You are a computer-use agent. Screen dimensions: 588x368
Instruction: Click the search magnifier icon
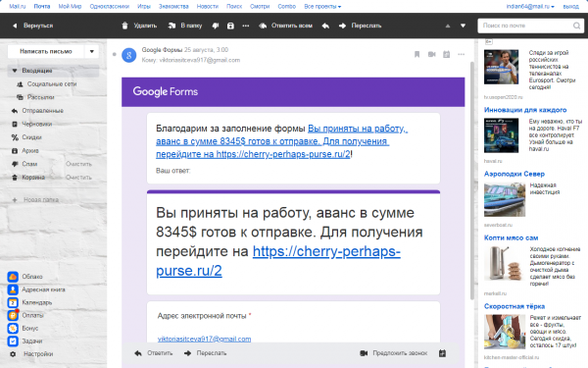[576, 26]
